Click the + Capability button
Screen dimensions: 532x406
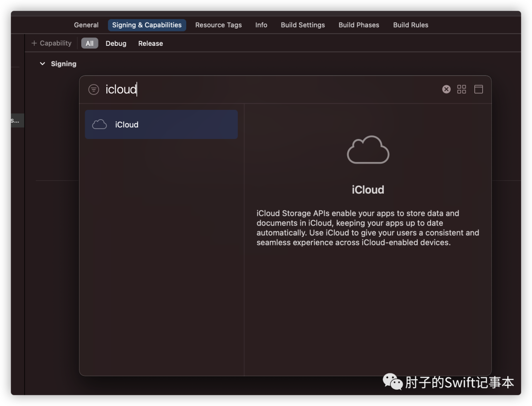[x=52, y=43]
